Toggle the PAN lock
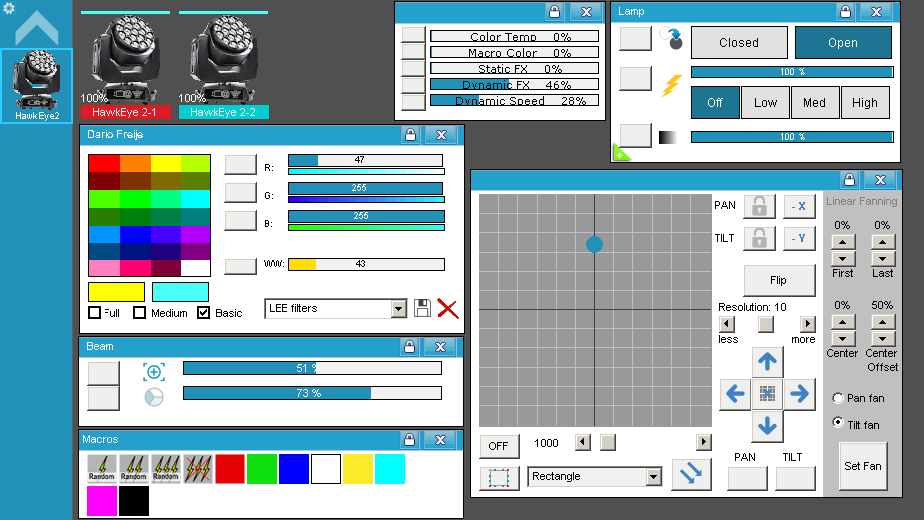This screenshot has height=520, width=924. click(759, 206)
